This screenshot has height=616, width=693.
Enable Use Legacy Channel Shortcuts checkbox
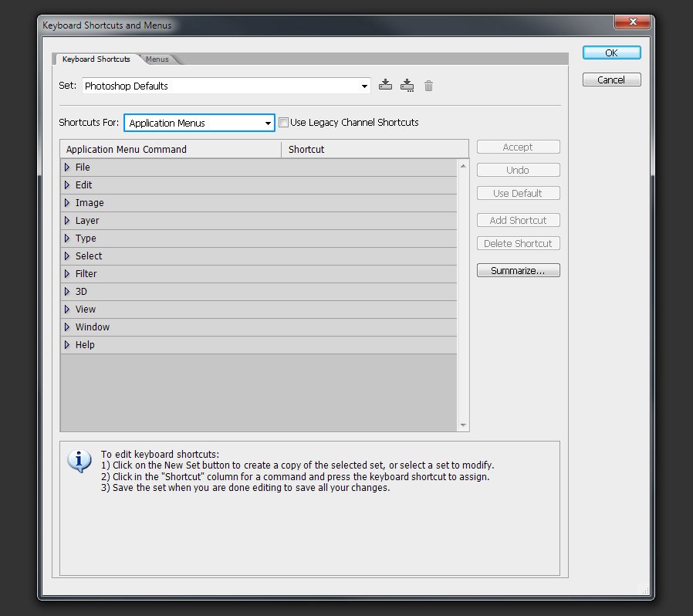tap(284, 123)
